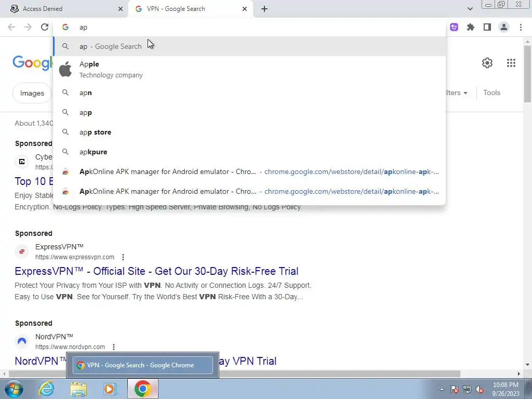Switch to VPN - Google Search tab
The height and width of the screenshot is (399, 532).
(x=190, y=9)
